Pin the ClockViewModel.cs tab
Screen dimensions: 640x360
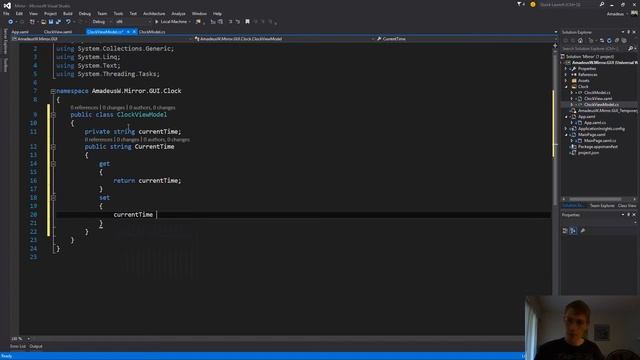tap(128, 32)
